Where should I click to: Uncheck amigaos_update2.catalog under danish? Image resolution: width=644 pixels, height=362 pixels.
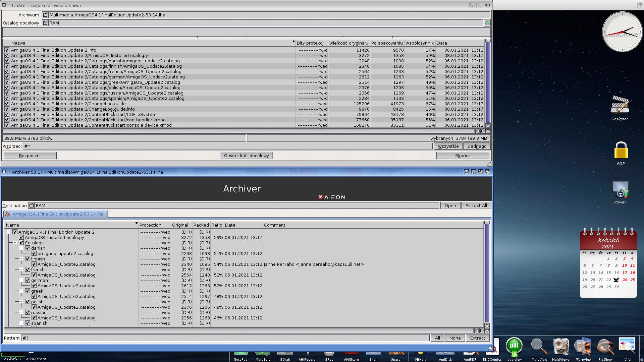[x=34, y=253]
